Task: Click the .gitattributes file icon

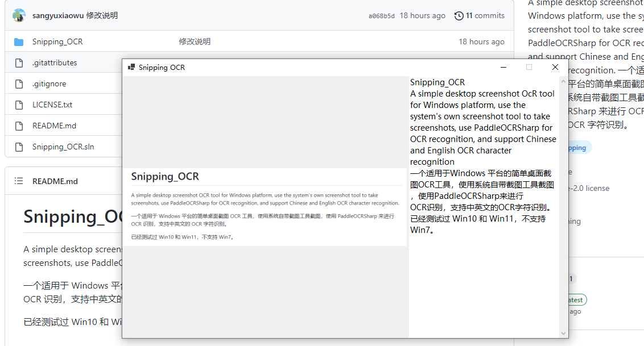Action: [19, 62]
